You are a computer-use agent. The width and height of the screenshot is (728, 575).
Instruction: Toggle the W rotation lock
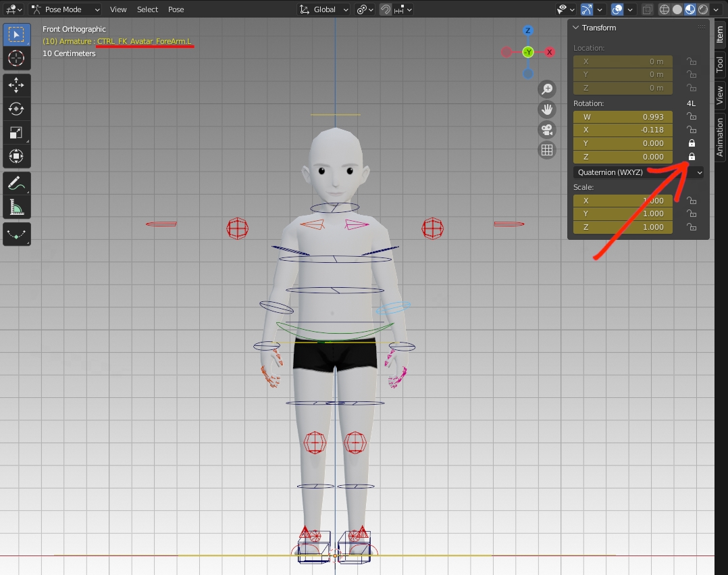coord(692,117)
